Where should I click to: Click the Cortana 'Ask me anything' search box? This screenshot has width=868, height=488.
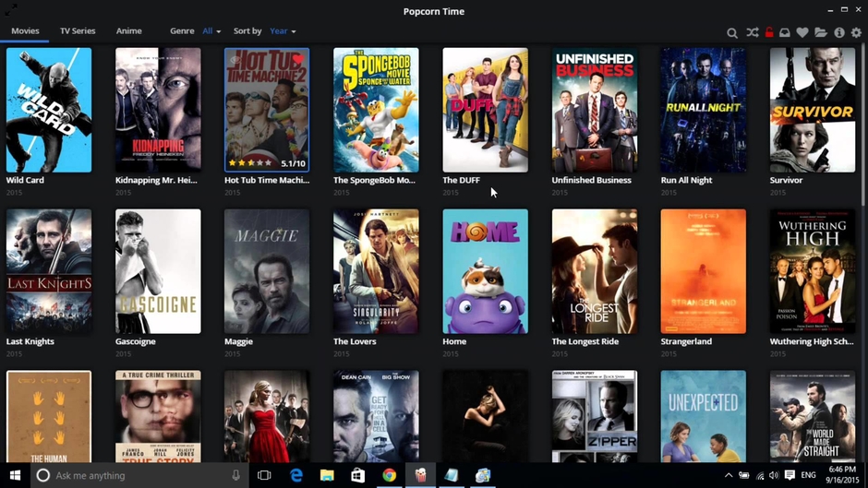(139, 475)
